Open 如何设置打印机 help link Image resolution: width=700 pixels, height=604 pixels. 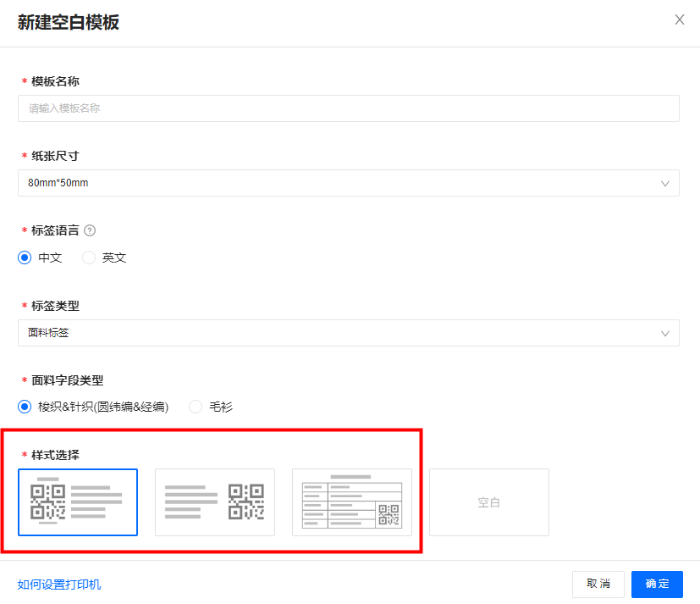point(59,585)
